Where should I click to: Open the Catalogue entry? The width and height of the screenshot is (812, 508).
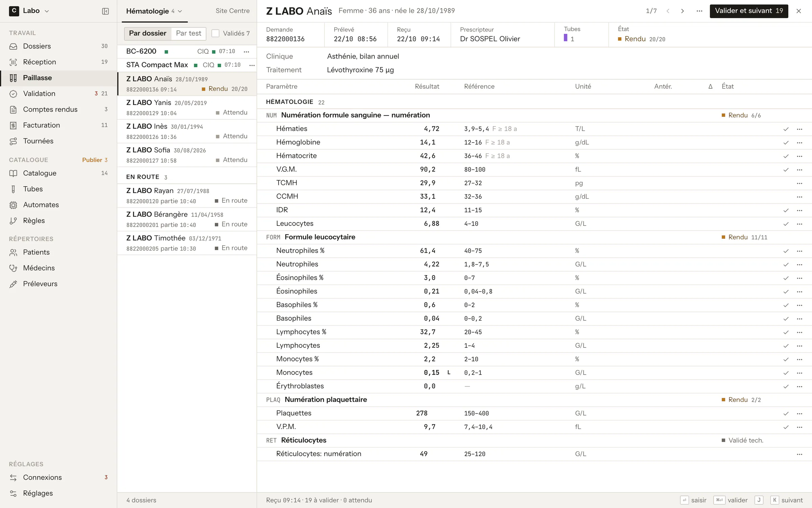click(59, 173)
